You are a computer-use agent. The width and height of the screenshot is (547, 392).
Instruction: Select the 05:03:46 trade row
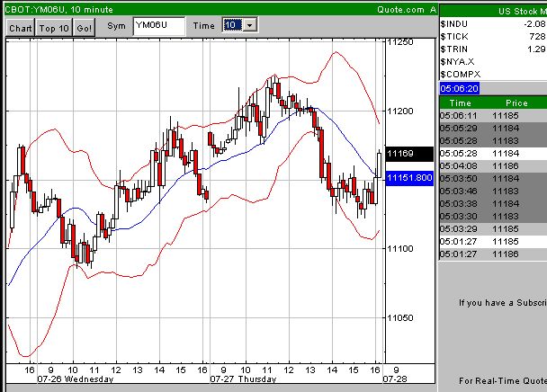[x=493, y=191]
